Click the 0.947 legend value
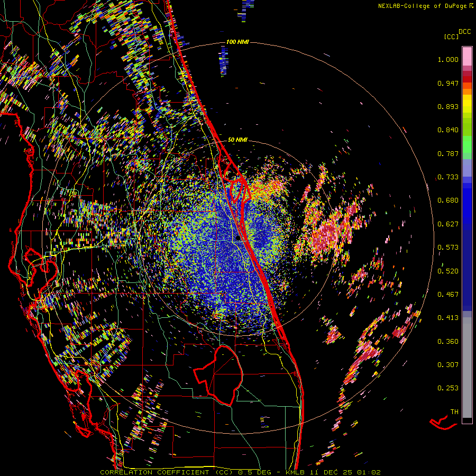 (x=448, y=83)
